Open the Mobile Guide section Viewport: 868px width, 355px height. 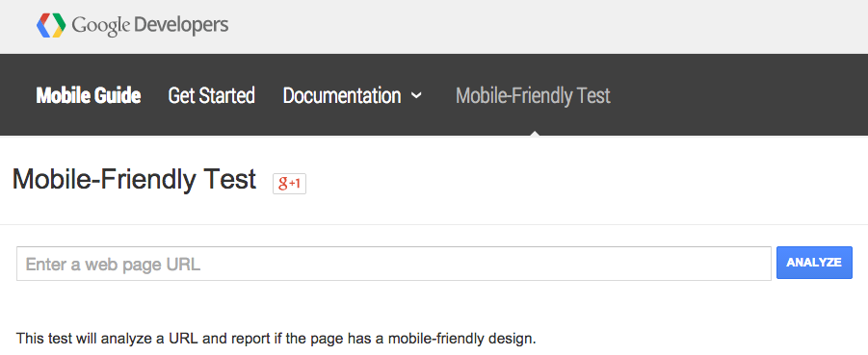(88, 95)
